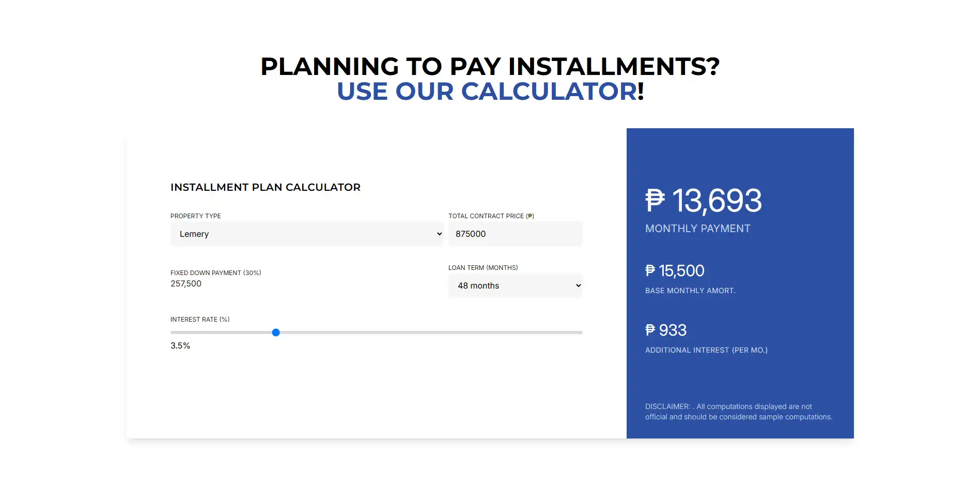Image resolution: width=980 pixels, height=500 pixels.
Task: Click the Installment Plan Calculator heading
Action: (x=266, y=187)
